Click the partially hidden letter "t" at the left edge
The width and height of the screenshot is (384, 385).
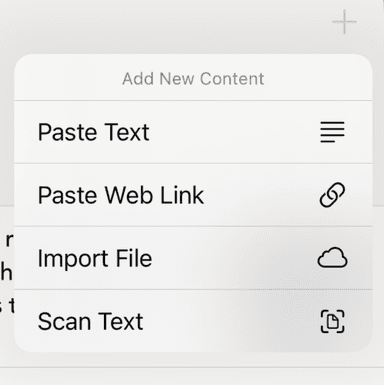11,305
